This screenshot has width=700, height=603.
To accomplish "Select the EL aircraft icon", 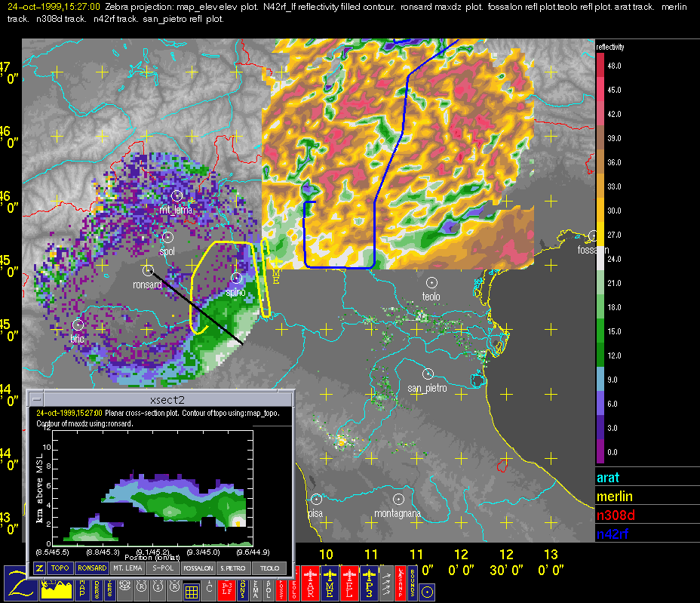I will pyautogui.click(x=349, y=584).
